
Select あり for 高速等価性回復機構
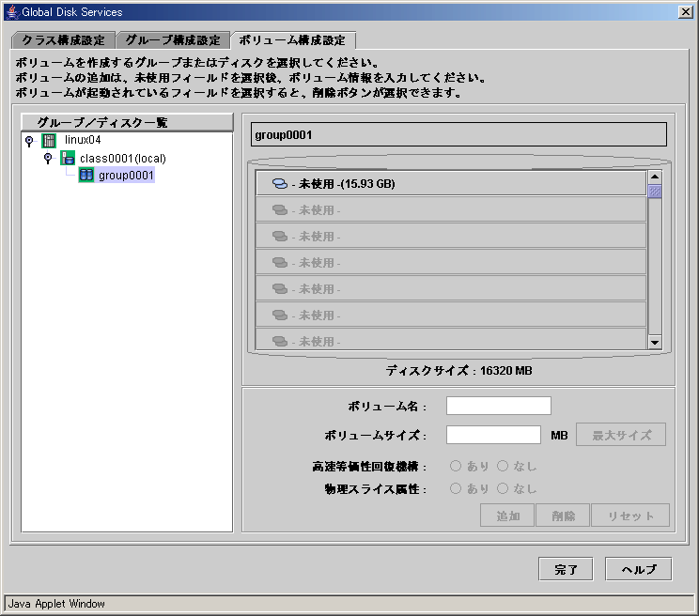coord(455,466)
